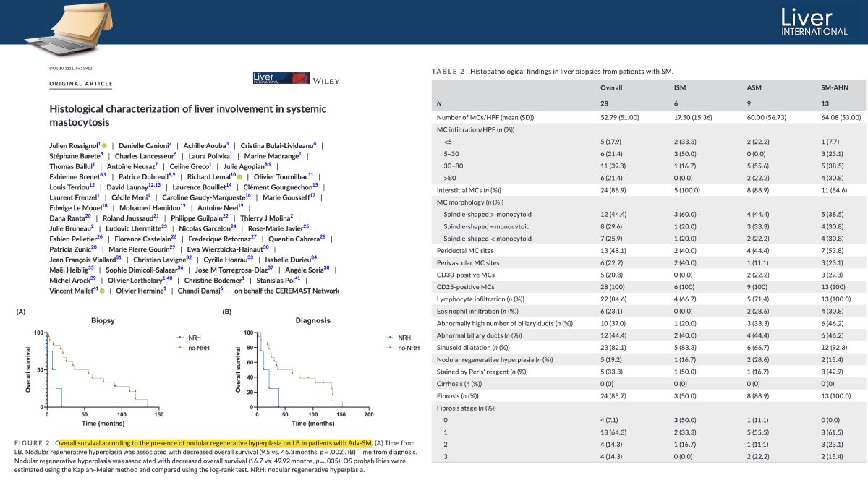Select the cell '17.50 (15.36)'
This screenshot has height=488, width=868.
(694, 116)
